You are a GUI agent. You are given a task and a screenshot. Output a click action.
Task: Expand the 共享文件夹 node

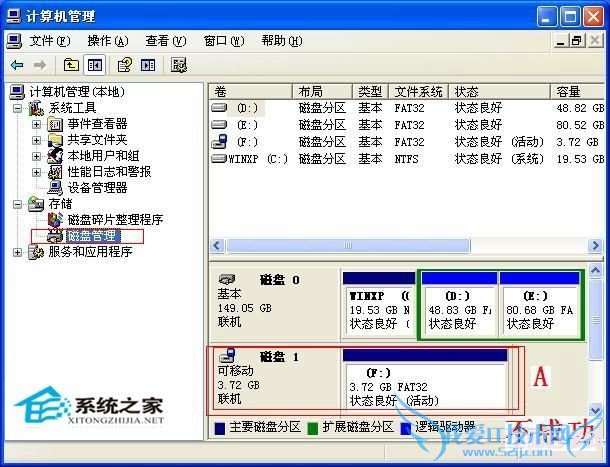click(x=37, y=140)
